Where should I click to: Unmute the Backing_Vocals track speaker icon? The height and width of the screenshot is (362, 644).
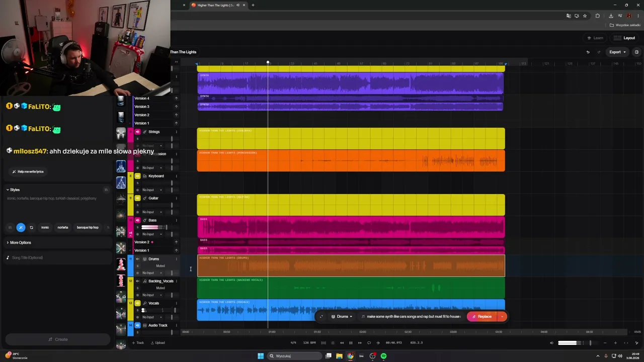pyautogui.click(x=137, y=281)
